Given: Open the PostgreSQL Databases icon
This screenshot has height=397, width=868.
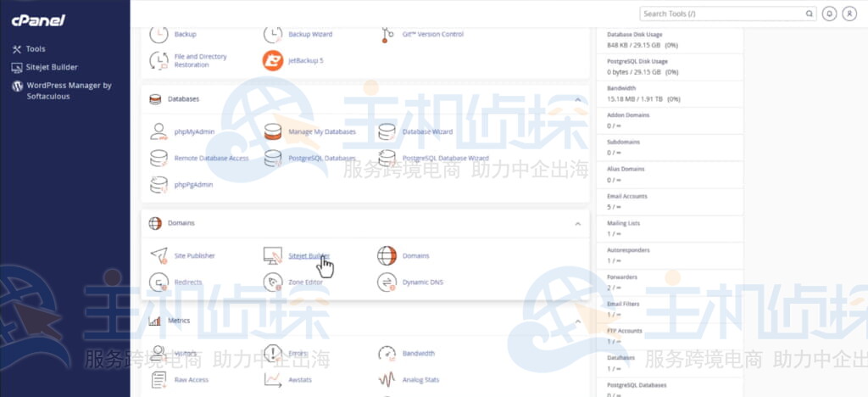Looking at the screenshot, I should (x=272, y=159).
